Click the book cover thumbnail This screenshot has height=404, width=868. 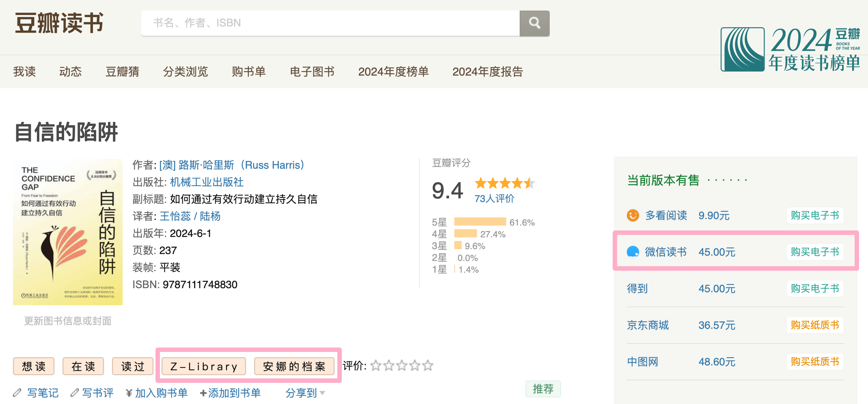click(x=68, y=232)
